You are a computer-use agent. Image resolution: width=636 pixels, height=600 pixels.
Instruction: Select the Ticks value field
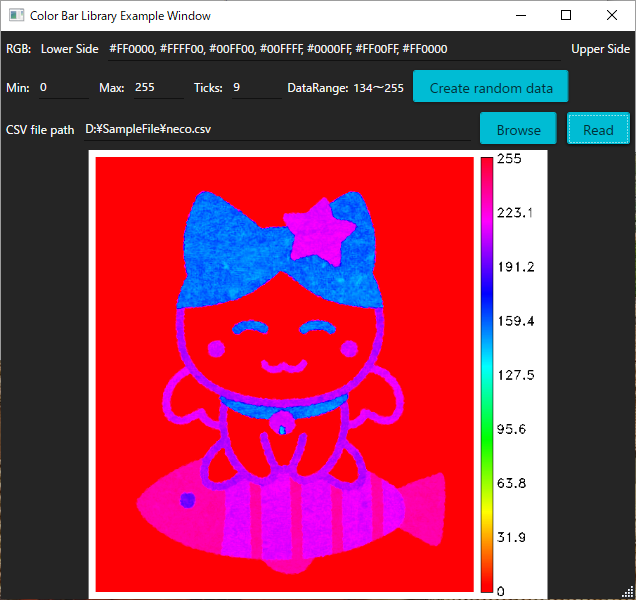pos(257,88)
